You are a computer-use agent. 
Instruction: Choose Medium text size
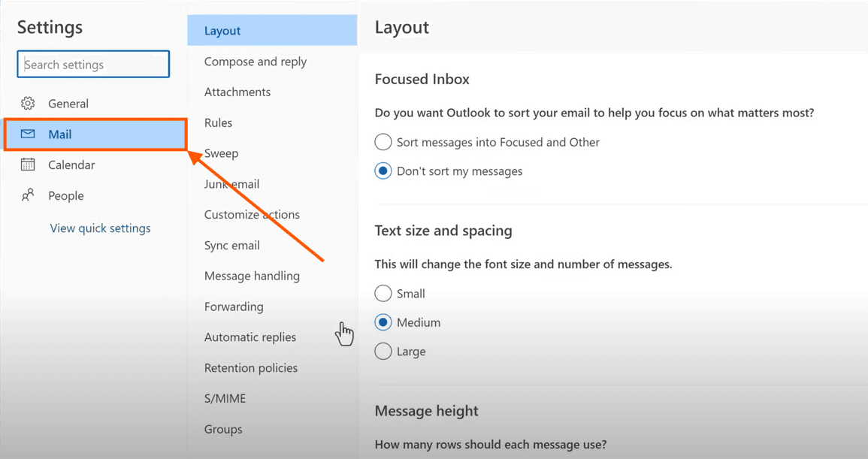tap(383, 322)
